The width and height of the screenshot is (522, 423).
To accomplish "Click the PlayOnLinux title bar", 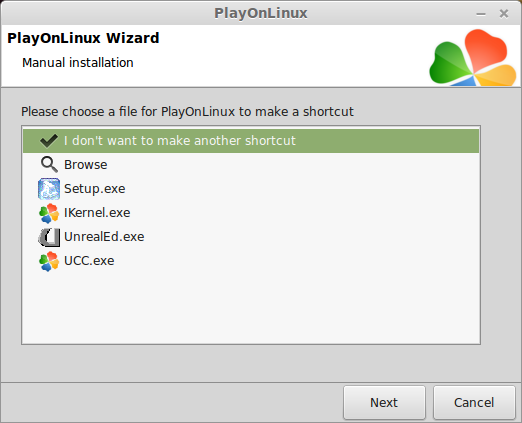I will click(261, 13).
